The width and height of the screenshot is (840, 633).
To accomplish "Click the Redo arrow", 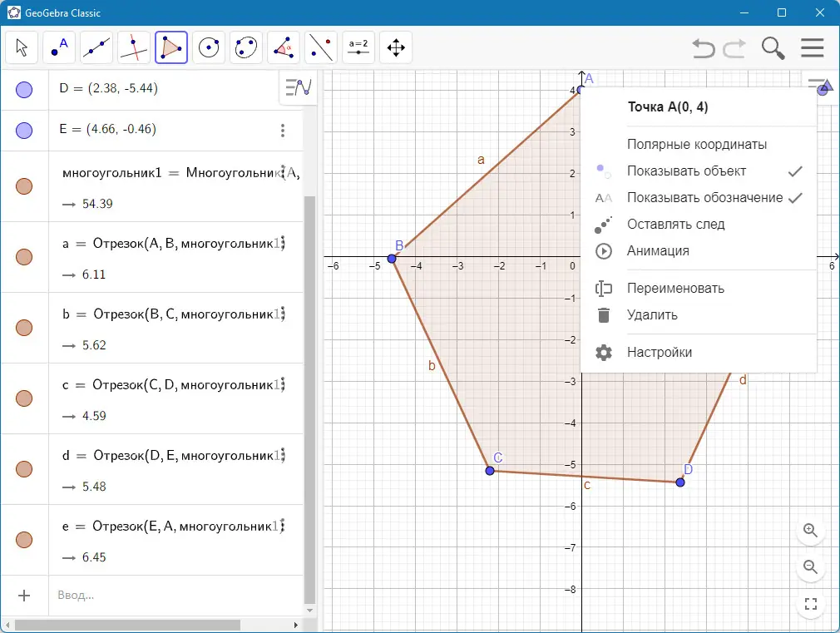I will pyautogui.click(x=734, y=48).
